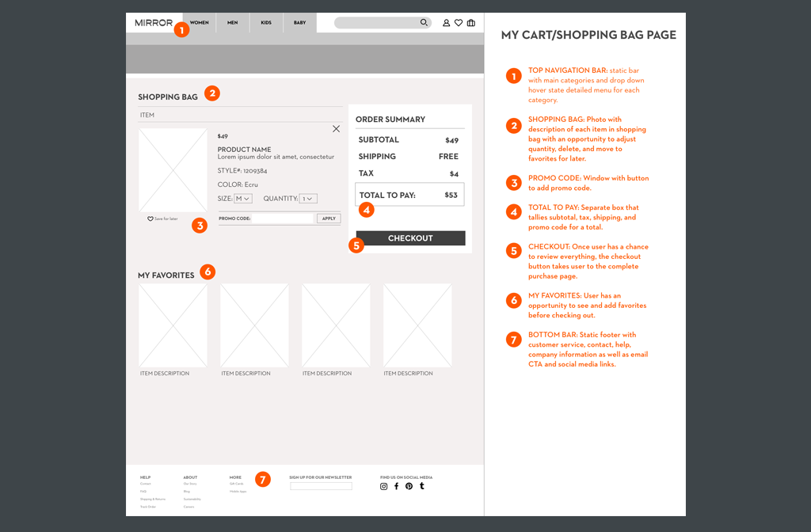Open the SIZE dropdown showing M
The image size is (811, 532).
[243, 199]
